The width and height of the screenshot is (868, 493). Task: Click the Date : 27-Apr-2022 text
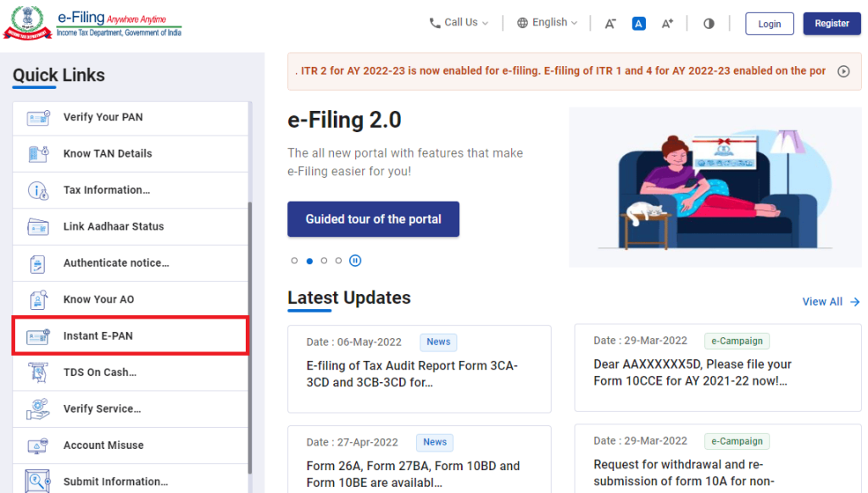click(x=352, y=442)
